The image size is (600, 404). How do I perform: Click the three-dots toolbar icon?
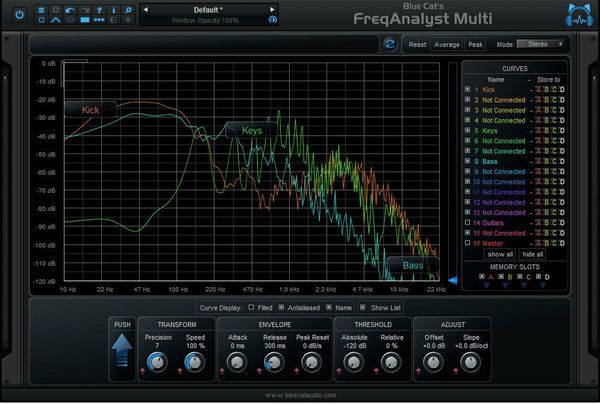(99, 20)
